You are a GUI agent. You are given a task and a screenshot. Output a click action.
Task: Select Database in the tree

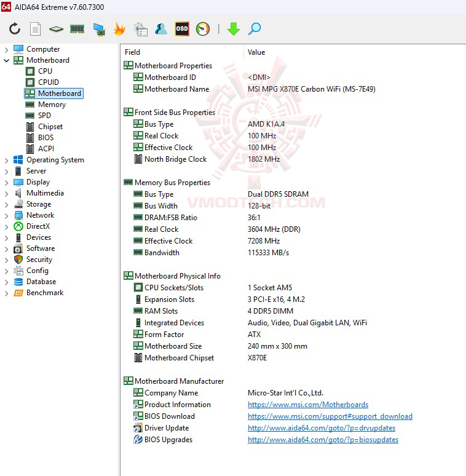point(41,282)
